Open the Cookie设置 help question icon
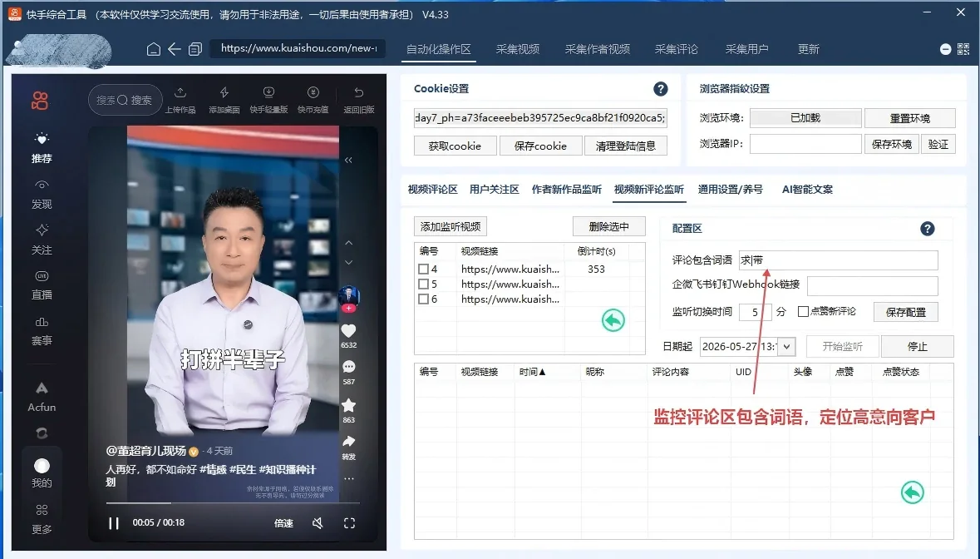Viewport: 980px width, 559px height. tap(661, 89)
